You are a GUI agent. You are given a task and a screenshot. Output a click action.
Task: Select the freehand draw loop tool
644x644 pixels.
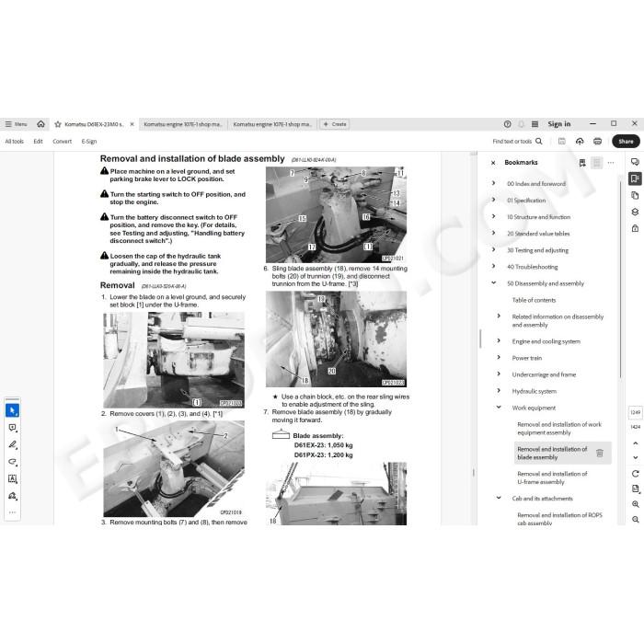(x=12, y=462)
